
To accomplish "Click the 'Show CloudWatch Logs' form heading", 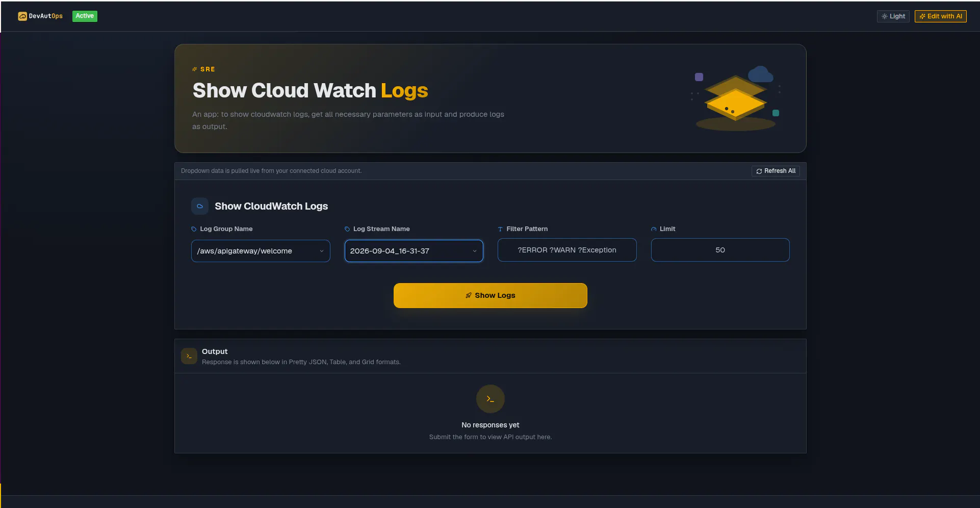I will [x=271, y=206].
